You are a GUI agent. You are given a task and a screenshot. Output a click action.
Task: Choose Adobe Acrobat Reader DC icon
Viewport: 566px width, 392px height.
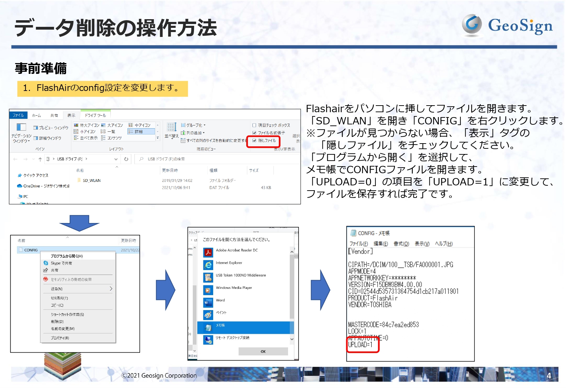point(208,253)
